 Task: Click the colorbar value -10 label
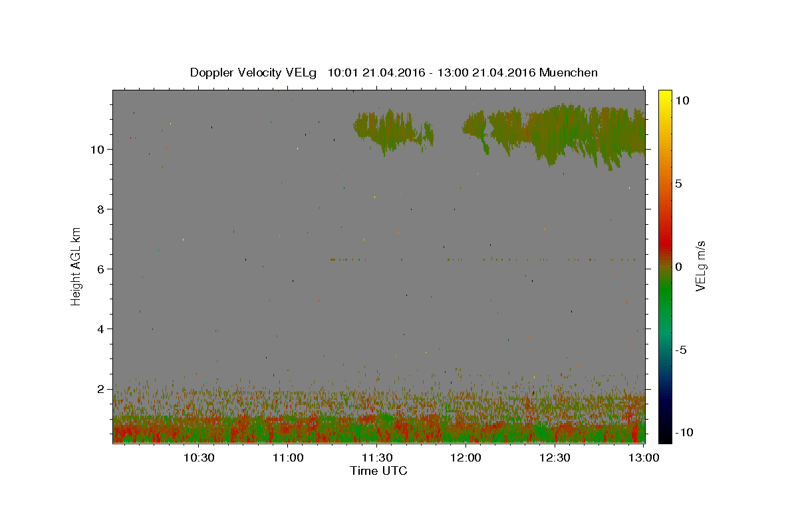click(685, 432)
